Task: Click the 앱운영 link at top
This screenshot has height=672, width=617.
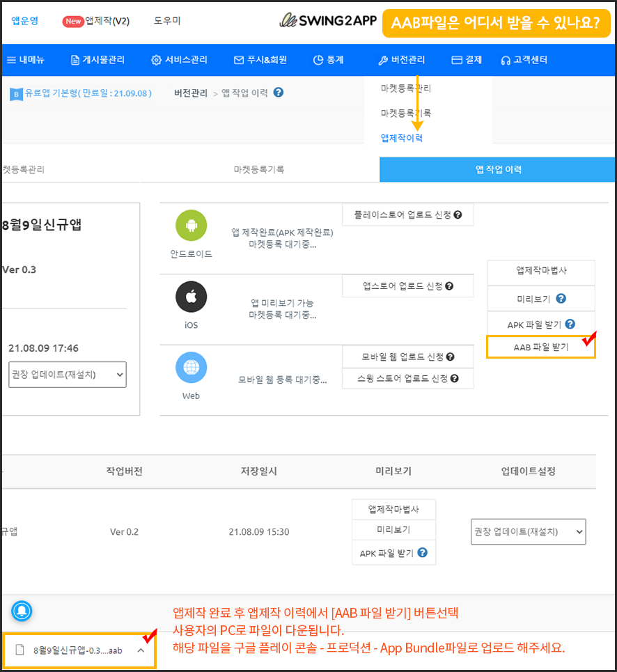Action: pos(25,21)
